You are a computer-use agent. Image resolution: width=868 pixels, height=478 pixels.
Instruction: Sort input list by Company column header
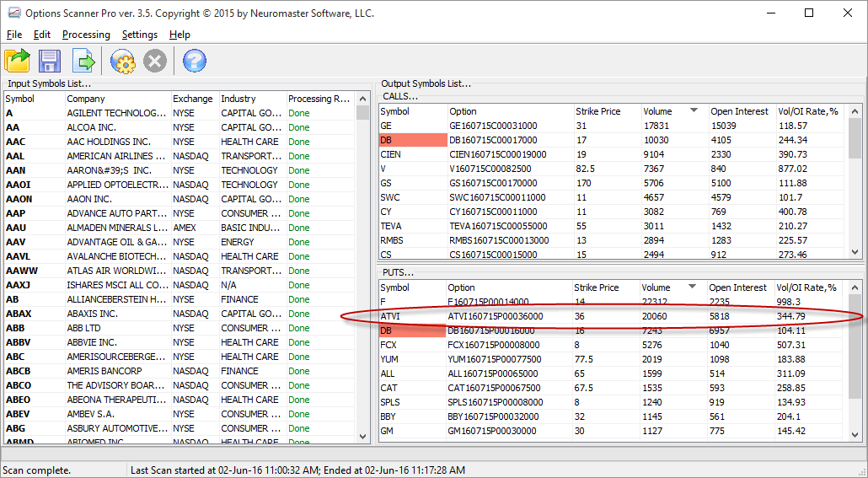(117, 99)
